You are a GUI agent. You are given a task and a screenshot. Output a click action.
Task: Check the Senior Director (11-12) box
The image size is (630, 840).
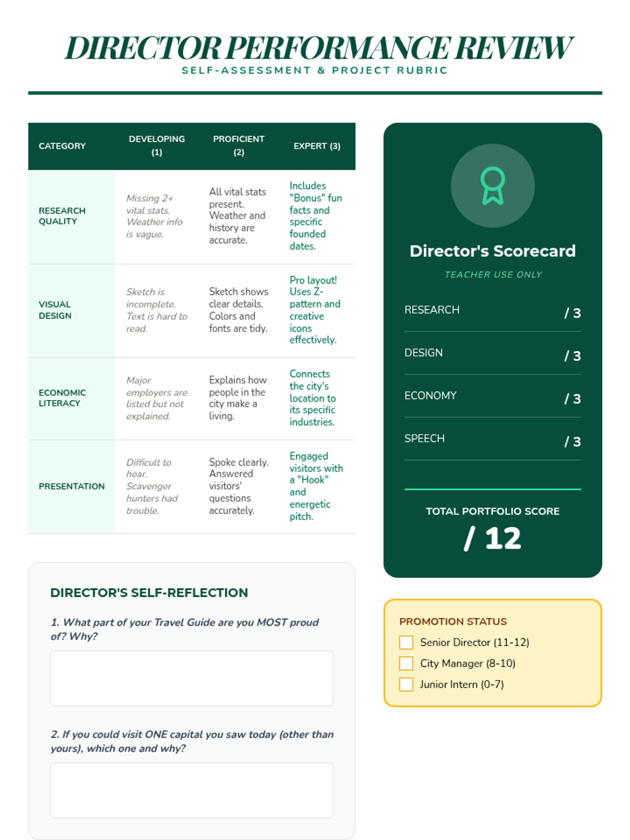pos(406,642)
